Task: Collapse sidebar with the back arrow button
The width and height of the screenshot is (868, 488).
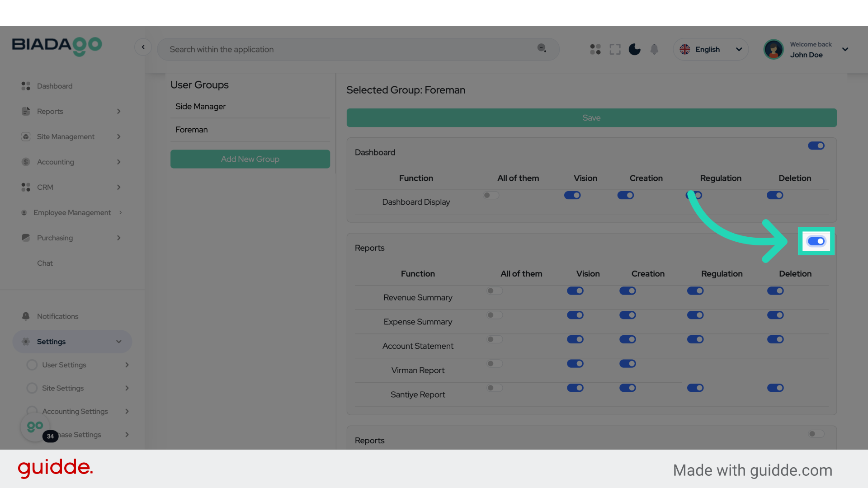Action: coord(143,47)
